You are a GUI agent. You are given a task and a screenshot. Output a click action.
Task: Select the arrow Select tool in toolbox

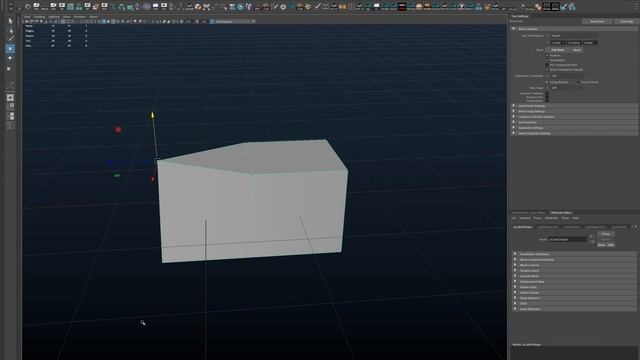point(11,21)
